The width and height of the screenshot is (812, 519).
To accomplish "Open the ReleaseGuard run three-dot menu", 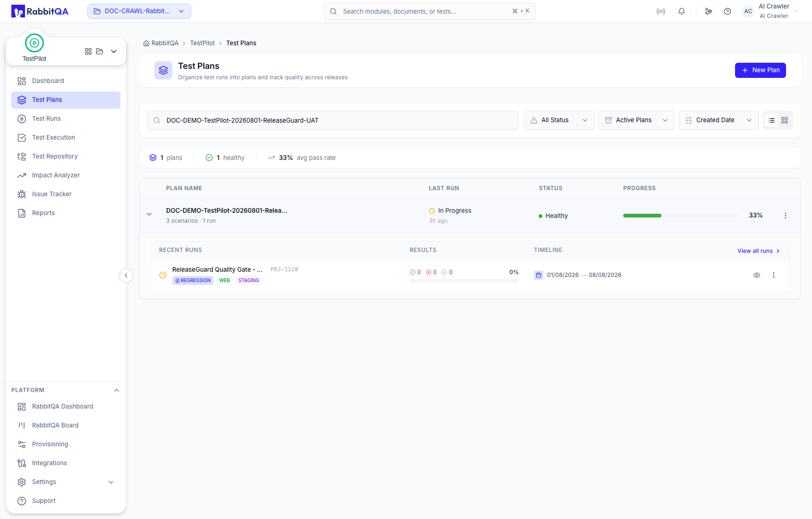I will [x=774, y=275].
